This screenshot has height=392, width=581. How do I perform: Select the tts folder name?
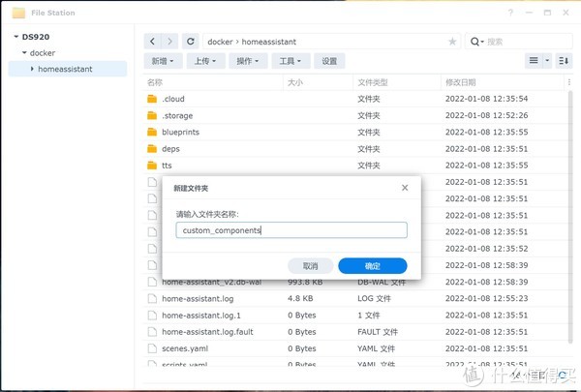coord(167,166)
